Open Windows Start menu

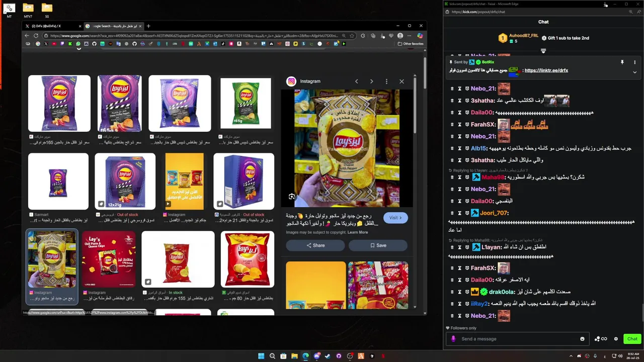261,356
